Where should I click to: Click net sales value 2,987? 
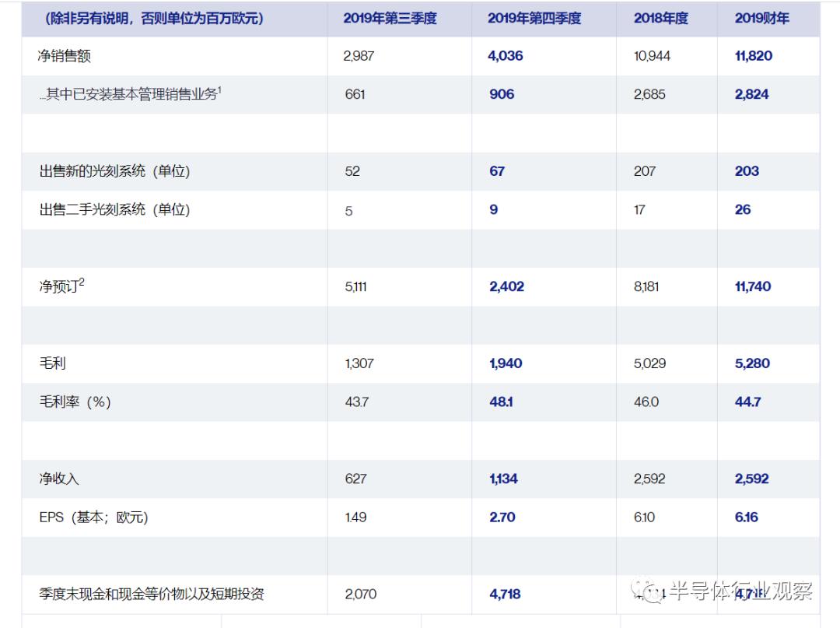tap(359, 56)
